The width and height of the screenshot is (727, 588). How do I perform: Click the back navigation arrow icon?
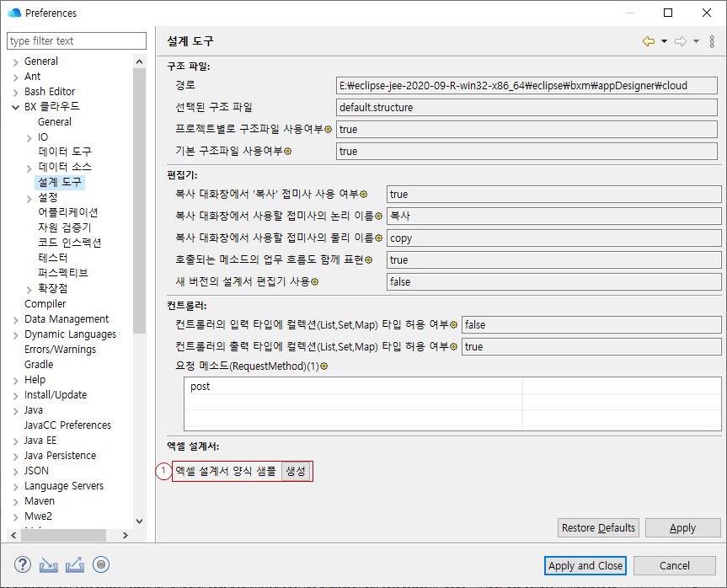pos(648,41)
